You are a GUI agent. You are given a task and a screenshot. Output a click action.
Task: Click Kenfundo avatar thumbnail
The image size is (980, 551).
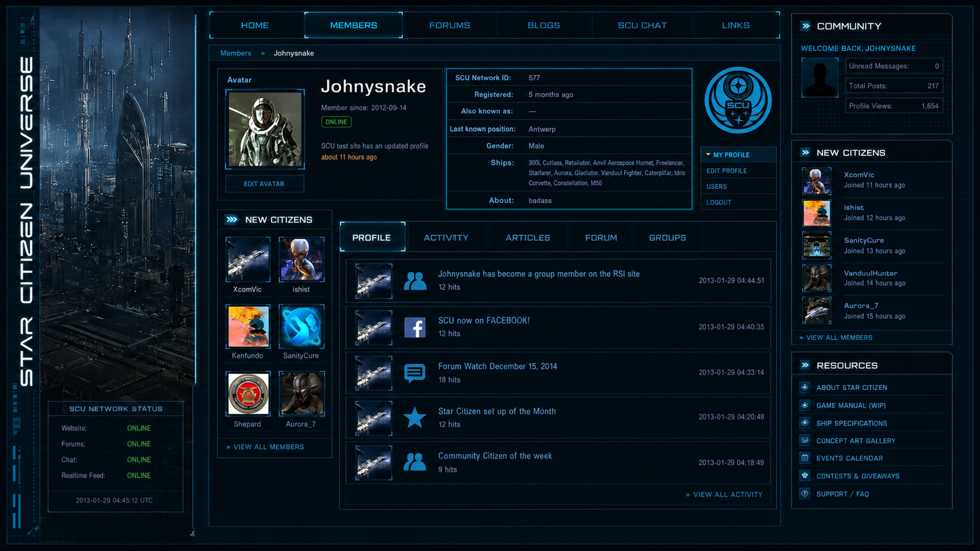click(x=247, y=326)
